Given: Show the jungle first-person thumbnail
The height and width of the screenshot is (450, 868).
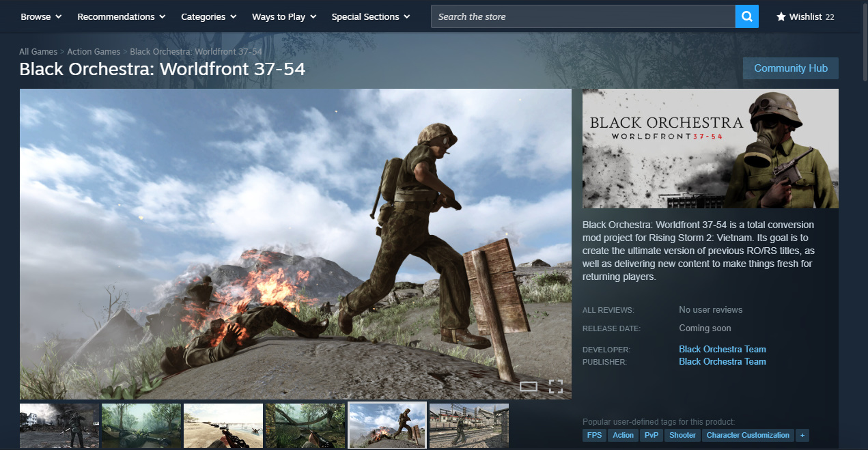Looking at the screenshot, I should coord(305,425).
